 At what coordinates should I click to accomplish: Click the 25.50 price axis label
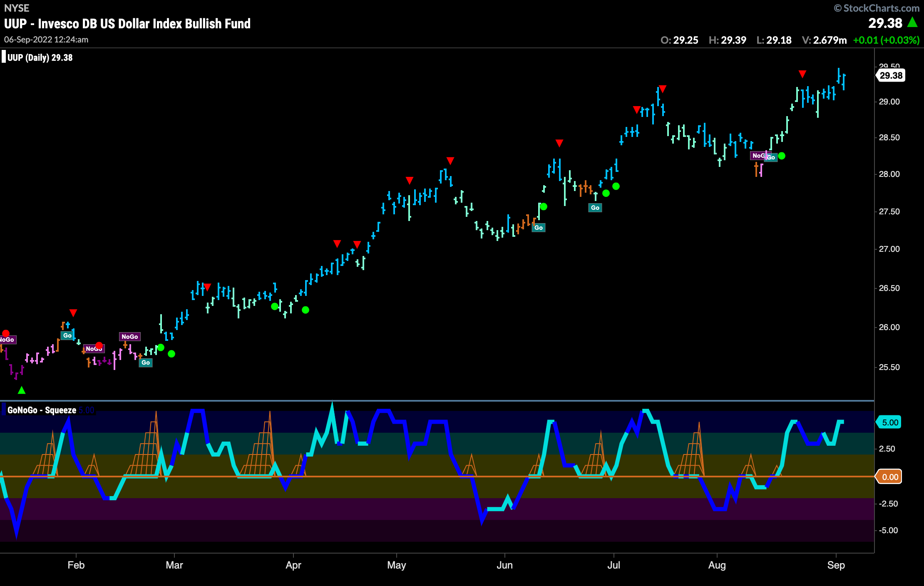coord(889,367)
